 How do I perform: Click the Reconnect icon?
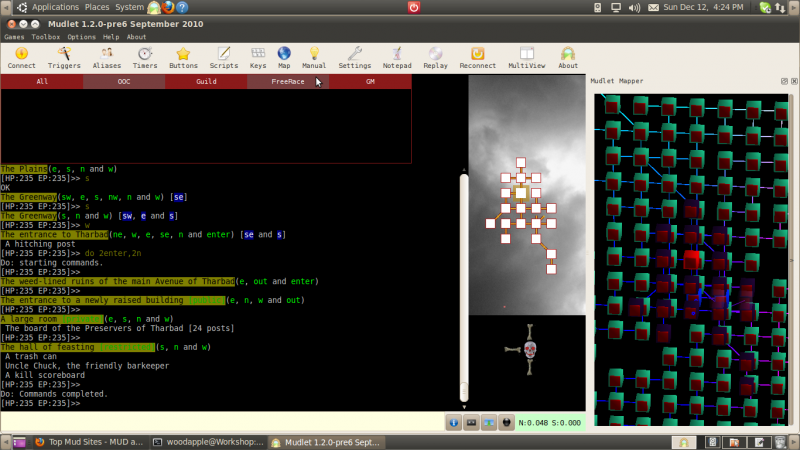478,58
